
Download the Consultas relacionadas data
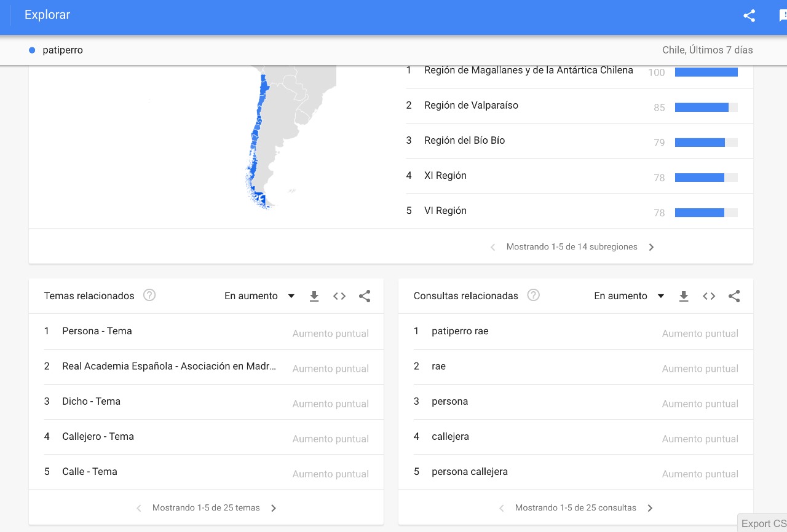684,296
